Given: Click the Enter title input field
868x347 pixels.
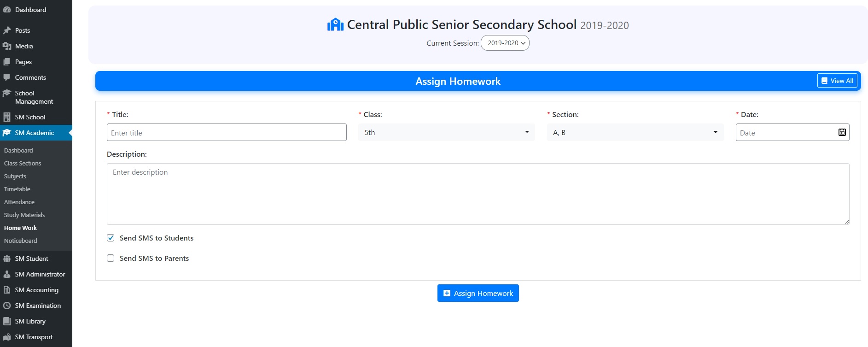Looking at the screenshot, I should pyautogui.click(x=227, y=133).
